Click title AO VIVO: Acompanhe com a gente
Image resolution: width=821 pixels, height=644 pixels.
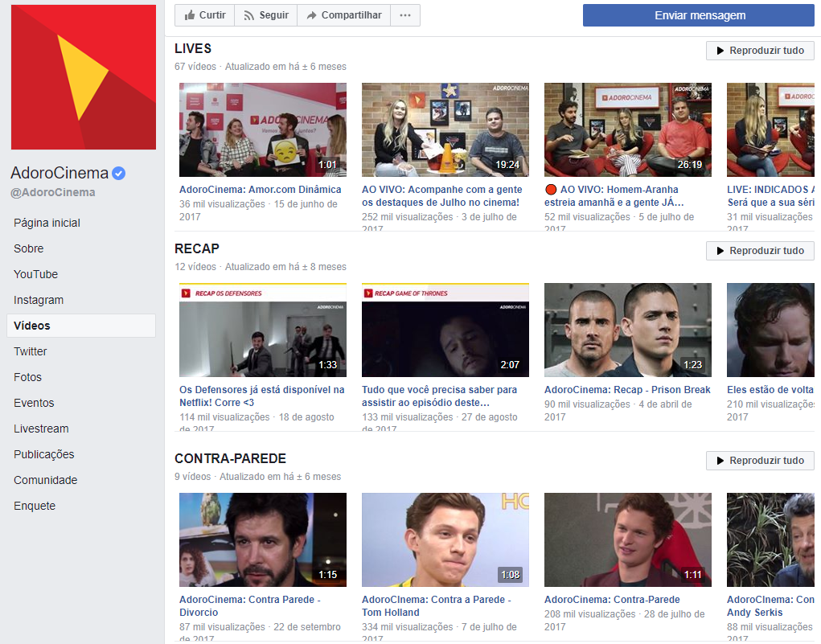coord(442,196)
